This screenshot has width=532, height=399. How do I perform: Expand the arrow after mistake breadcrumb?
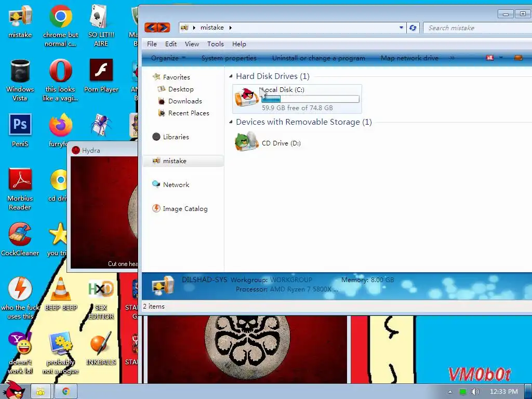tap(230, 28)
